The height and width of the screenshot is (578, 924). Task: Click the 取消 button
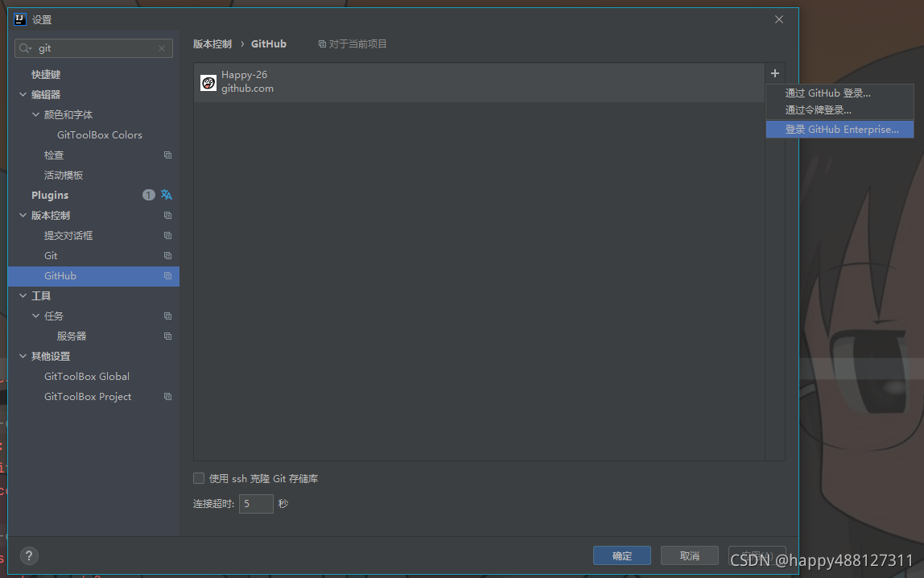[690, 555]
